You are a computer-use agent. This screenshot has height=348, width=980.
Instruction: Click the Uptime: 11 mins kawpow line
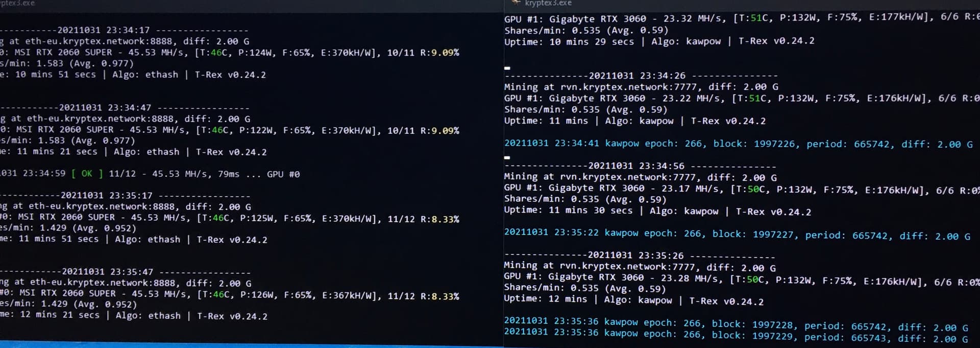(635, 121)
